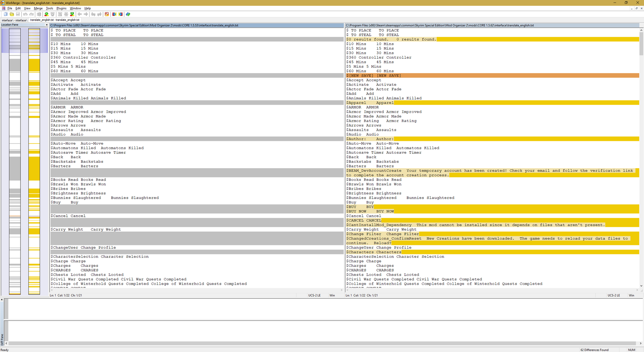
Task: Click the left file path header CORE 1.5.53
Action: point(197,25)
